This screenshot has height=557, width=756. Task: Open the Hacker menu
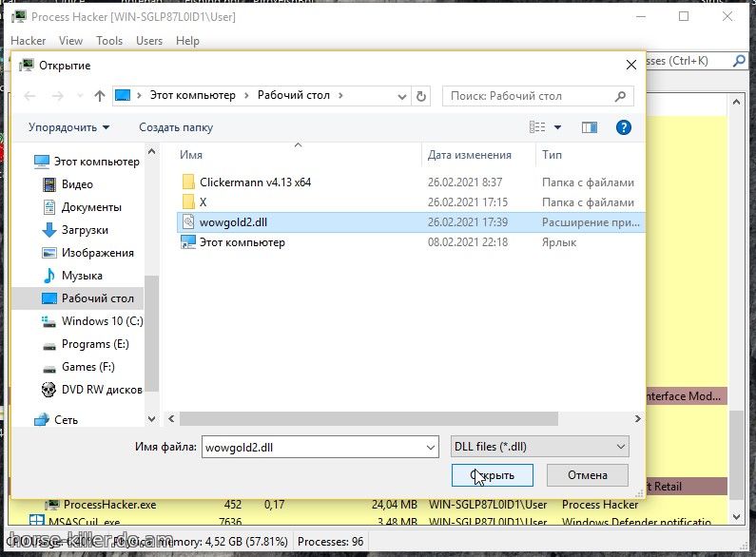point(29,41)
